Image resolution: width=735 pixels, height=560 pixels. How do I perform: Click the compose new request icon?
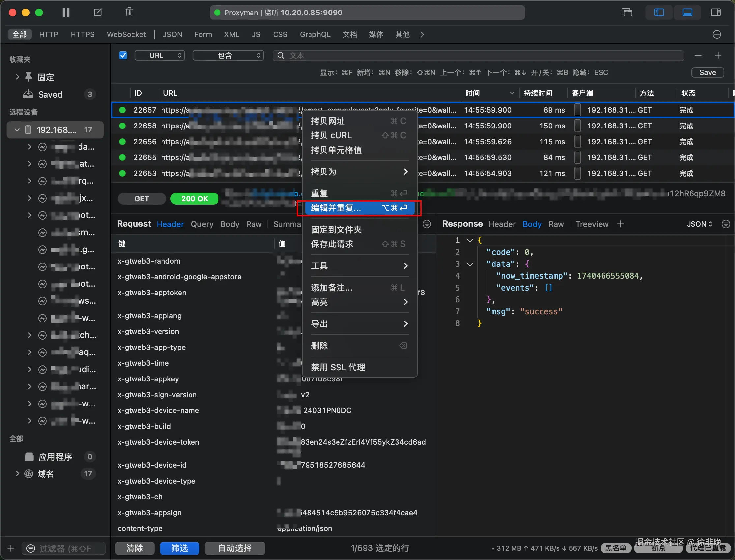[x=98, y=13]
